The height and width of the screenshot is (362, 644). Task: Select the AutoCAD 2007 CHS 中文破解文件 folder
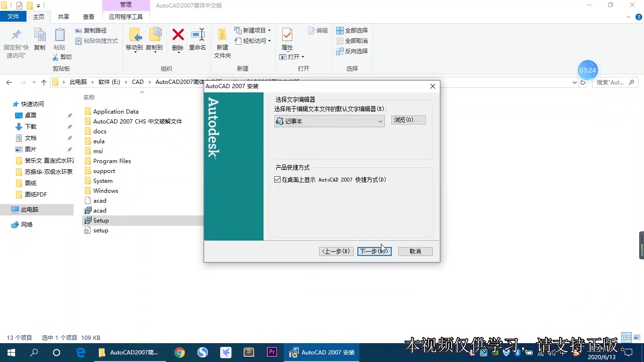pos(137,121)
